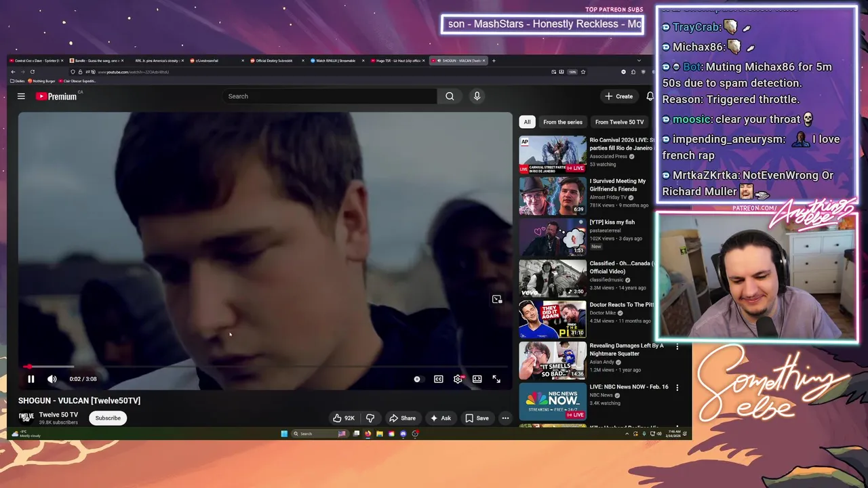Toggle closed captions CC button
Viewport: 868px width, 488px height.
tap(439, 379)
